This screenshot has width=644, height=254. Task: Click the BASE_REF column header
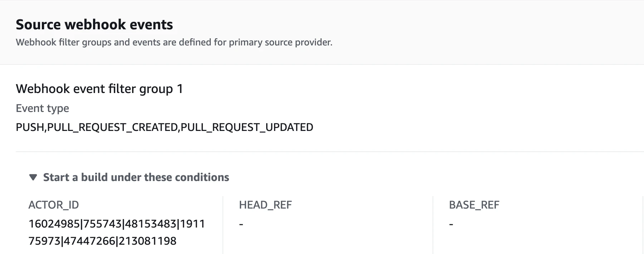pos(474,205)
